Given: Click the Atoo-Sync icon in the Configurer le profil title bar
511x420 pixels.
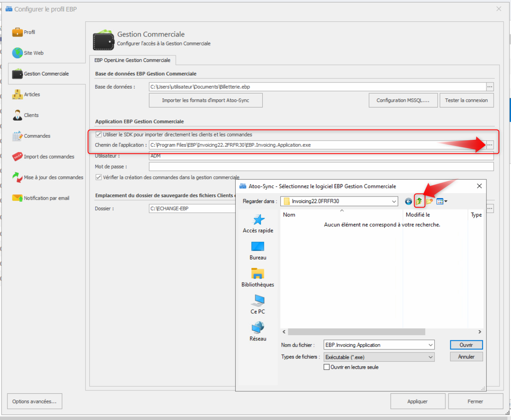Looking at the screenshot, I should 9,9.
